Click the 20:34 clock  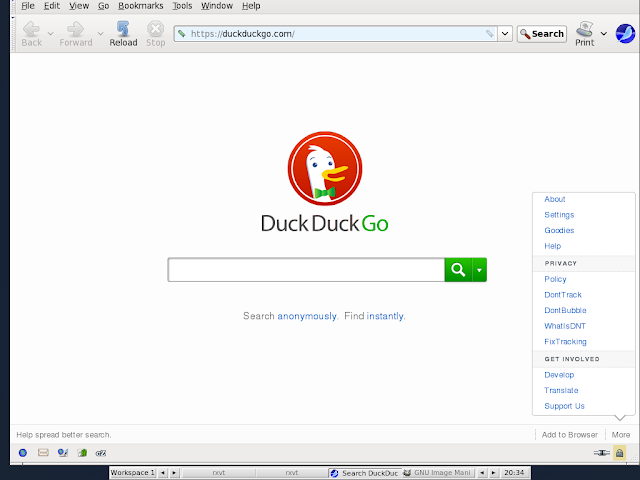[x=514, y=473]
